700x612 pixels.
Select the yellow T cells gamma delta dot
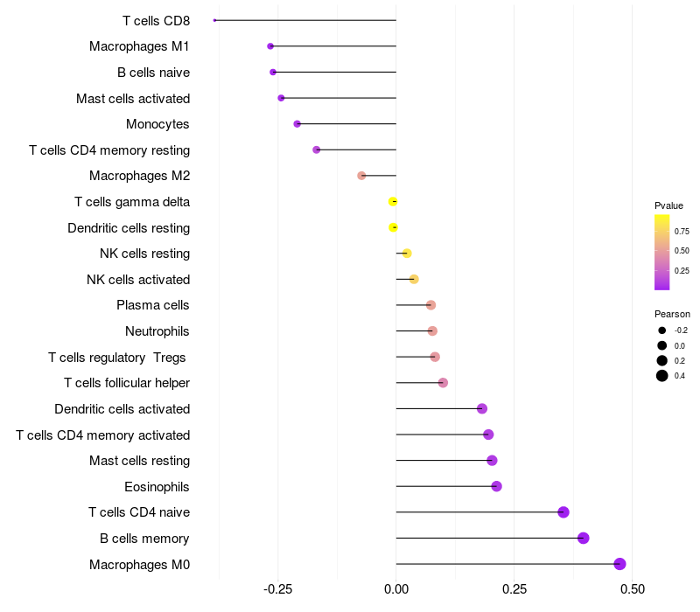tap(393, 202)
